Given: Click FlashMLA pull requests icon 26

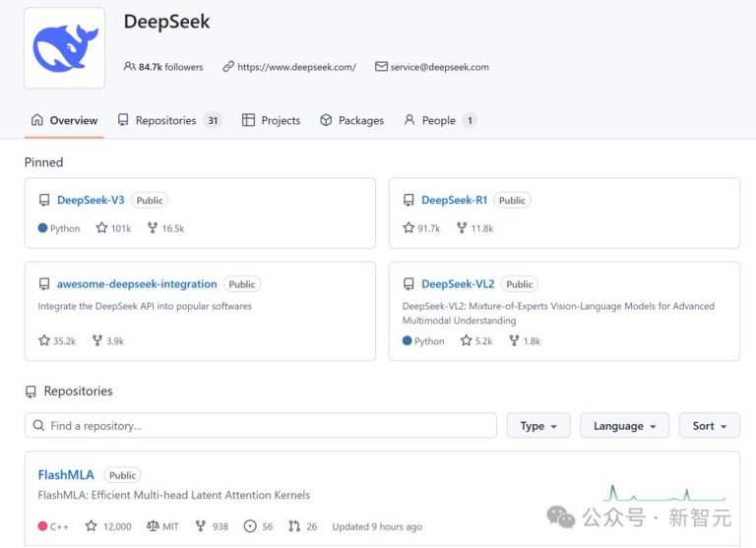Looking at the screenshot, I should click(294, 525).
